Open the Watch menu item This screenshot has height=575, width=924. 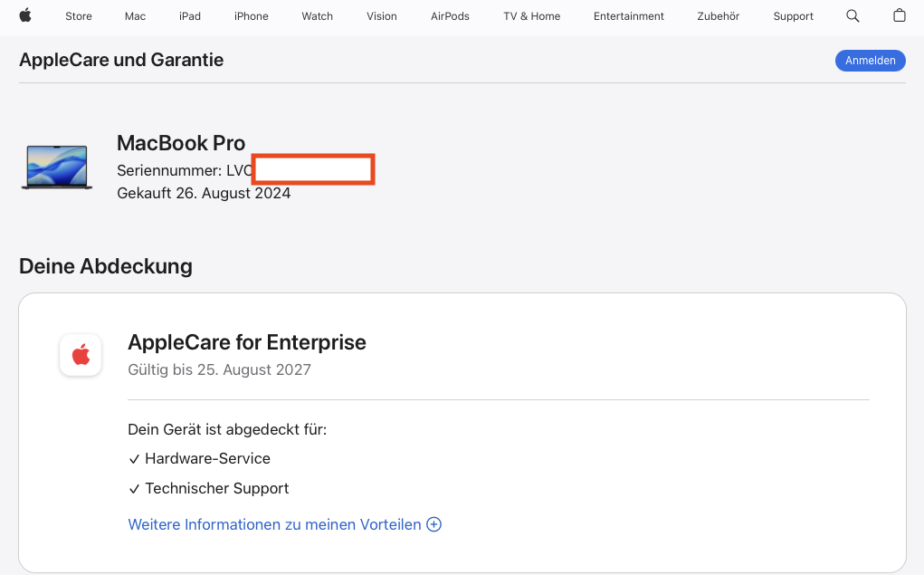(318, 16)
